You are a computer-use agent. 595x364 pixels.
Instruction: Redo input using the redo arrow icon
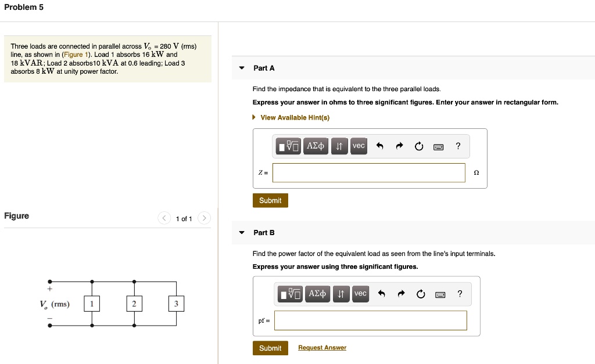click(400, 146)
